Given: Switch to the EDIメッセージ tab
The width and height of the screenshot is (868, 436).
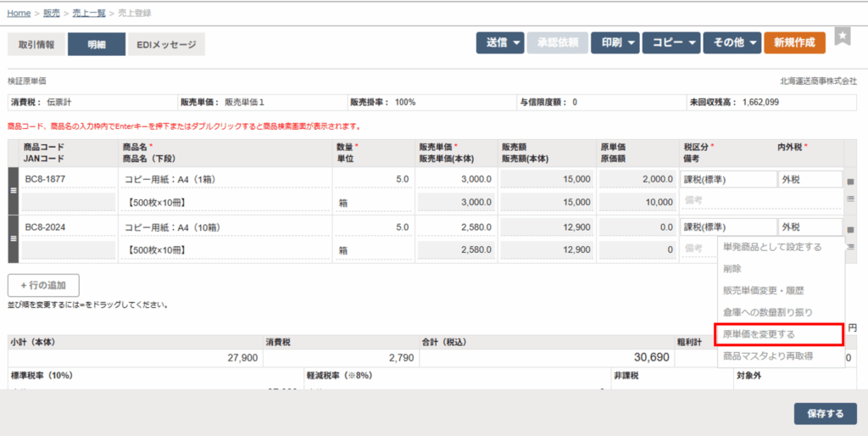Looking at the screenshot, I should tap(166, 44).
